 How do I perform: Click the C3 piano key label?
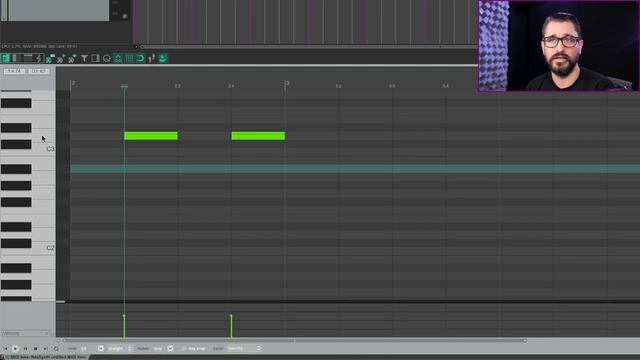(x=50, y=149)
